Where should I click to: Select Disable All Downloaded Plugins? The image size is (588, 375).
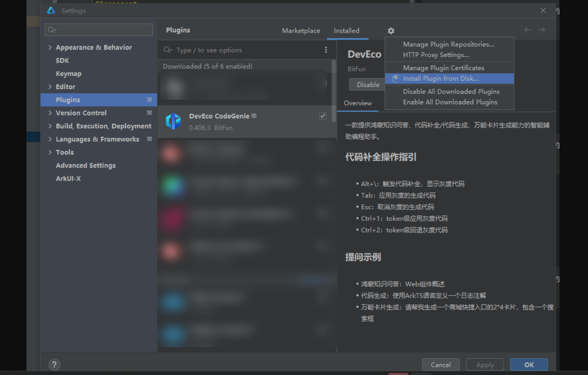[449, 92]
